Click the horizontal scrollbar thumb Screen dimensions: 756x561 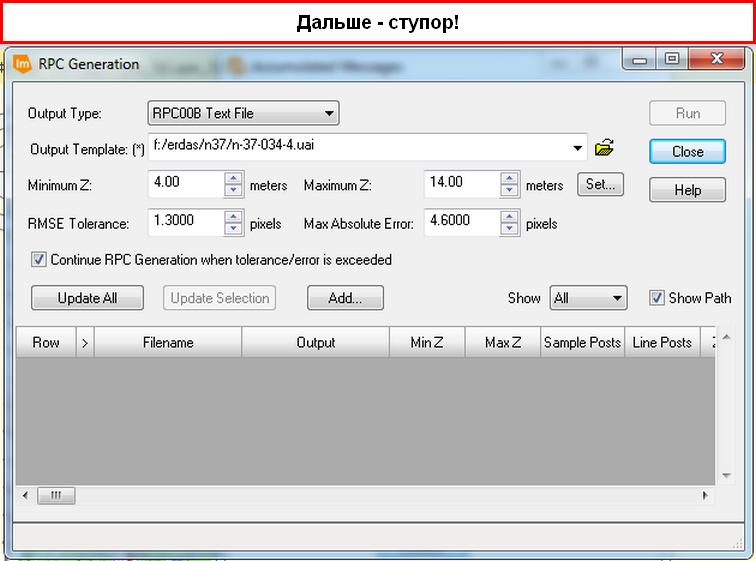click(x=56, y=495)
